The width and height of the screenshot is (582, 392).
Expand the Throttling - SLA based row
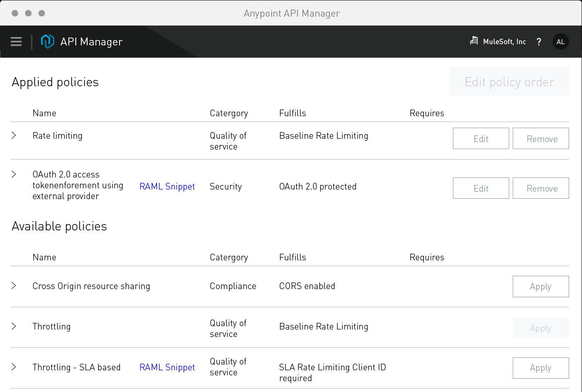[x=14, y=367]
